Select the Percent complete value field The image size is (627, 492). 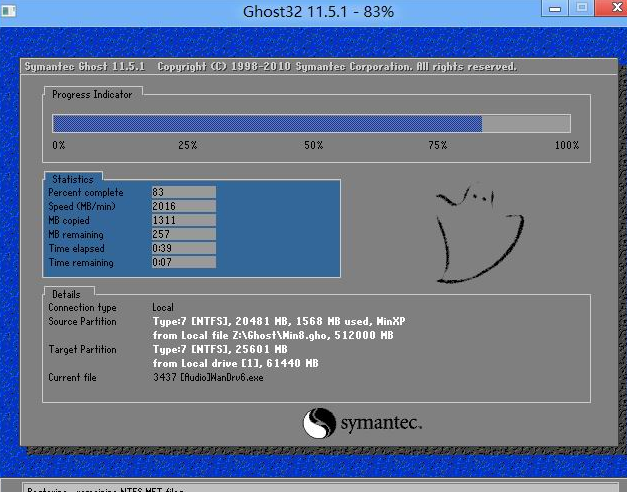(182, 192)
